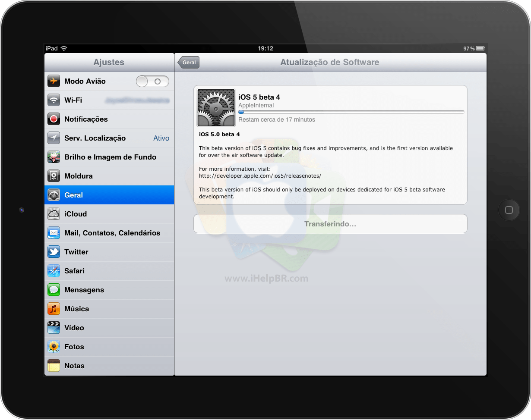Go back using the Geral button
This screenshot has height=420, width=531.
tap(189, 62)
